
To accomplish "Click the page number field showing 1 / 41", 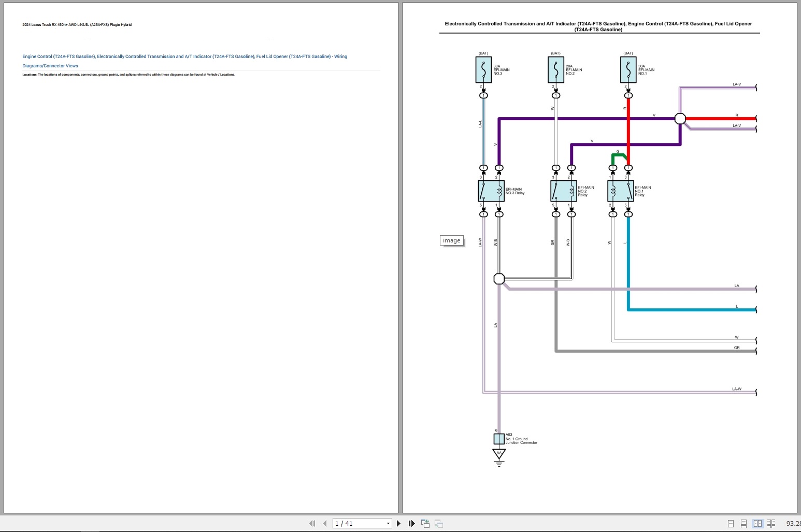I will 357,524.
